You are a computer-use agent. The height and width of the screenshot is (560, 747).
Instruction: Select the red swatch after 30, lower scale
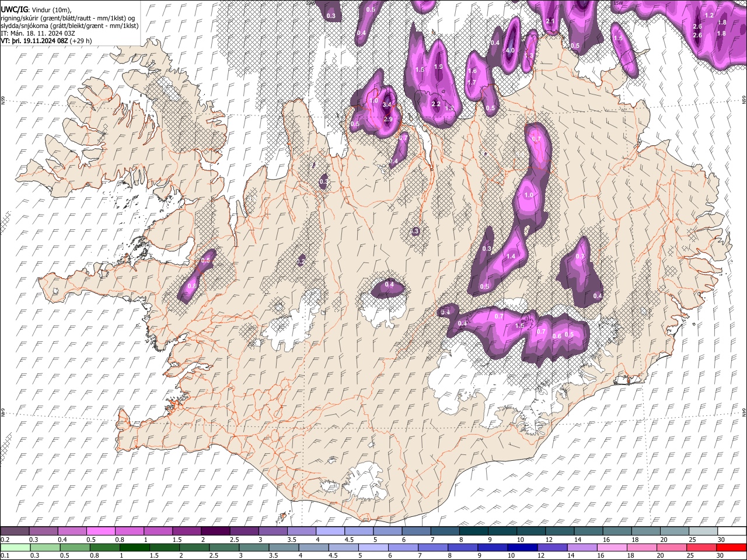(731, 547)
